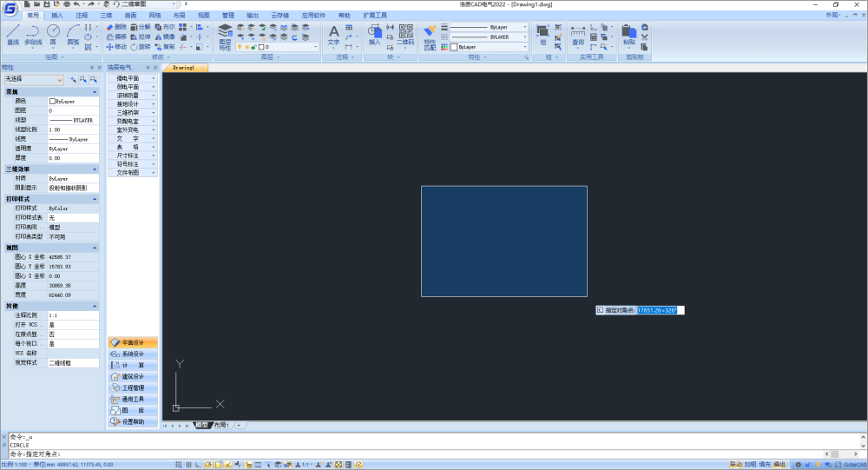Expand the 尺寸标注 menu item

click(x=132, y=156)
